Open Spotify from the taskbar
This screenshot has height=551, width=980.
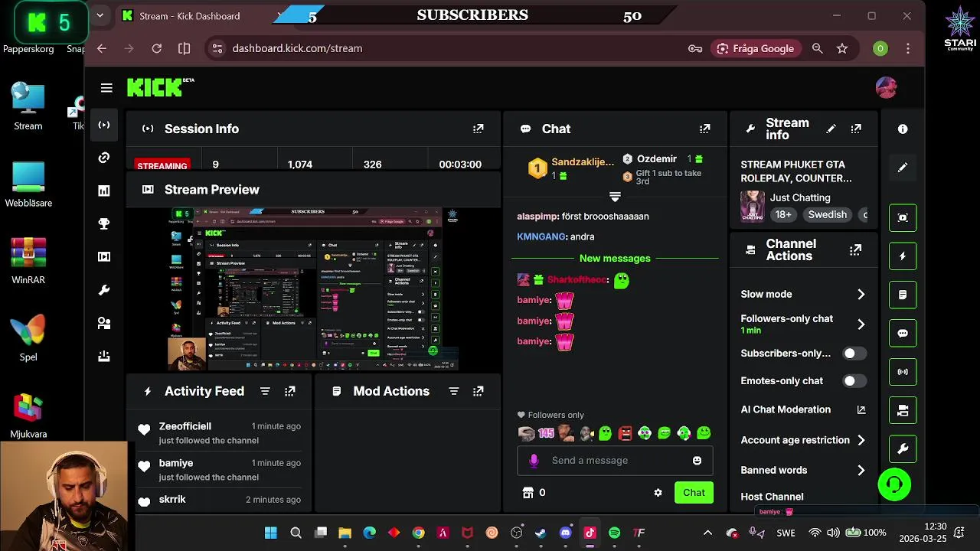coord(615,533)
